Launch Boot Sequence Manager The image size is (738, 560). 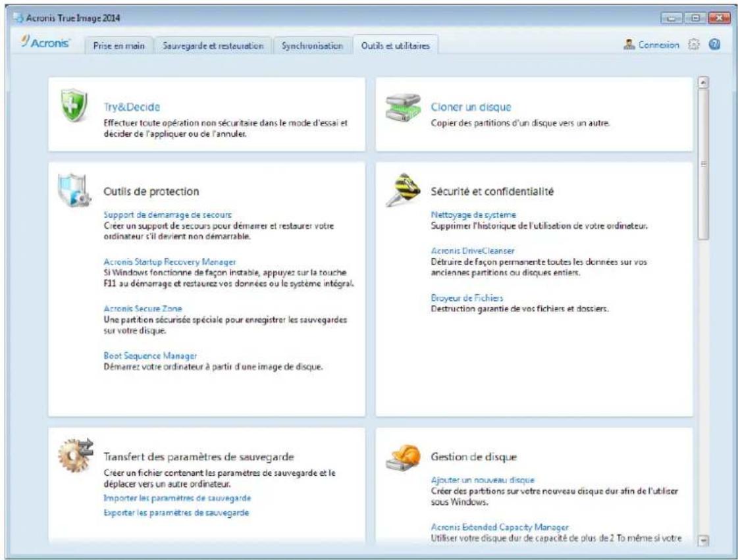click(x=150, y=356)
